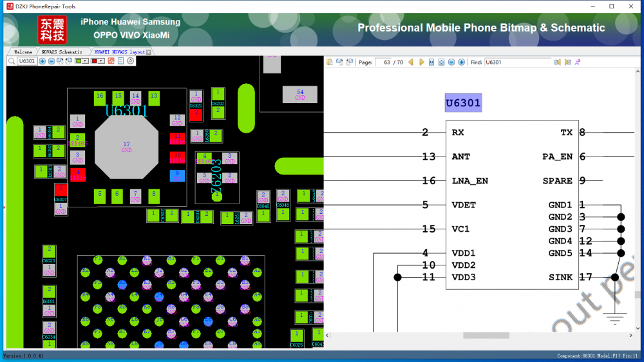This screenshot has width=644, height=362.
Task: Rotate layout with the second page-rotate icon
Action: [69, 61]
